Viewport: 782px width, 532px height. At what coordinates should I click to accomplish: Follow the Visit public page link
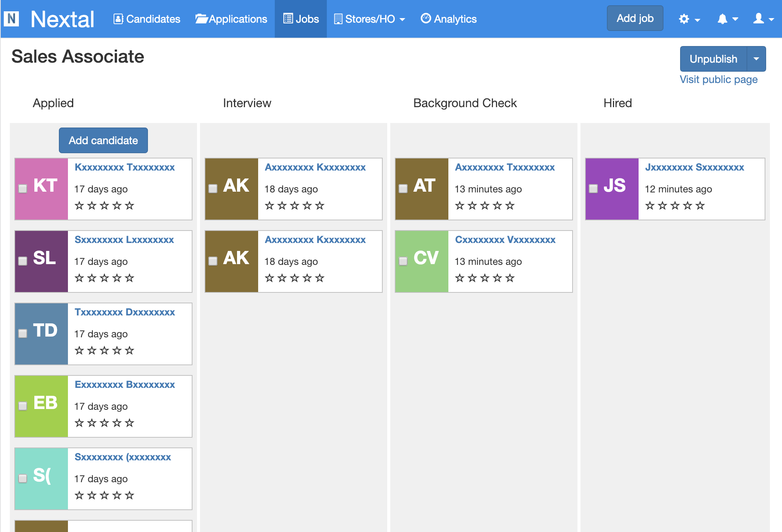click(719, 80)
